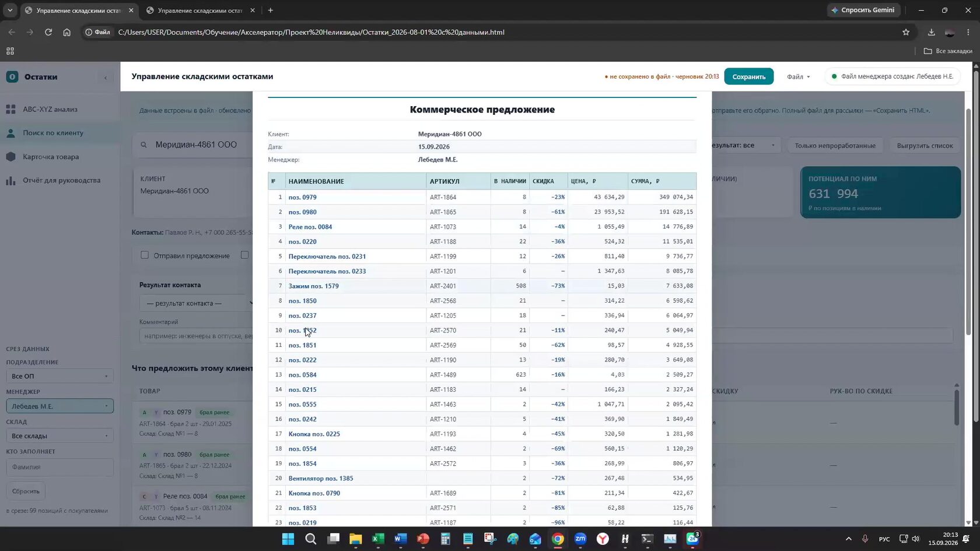Open PowerPoint from the taskbar
Screen dimensions: 980x551
click(423, 539)
